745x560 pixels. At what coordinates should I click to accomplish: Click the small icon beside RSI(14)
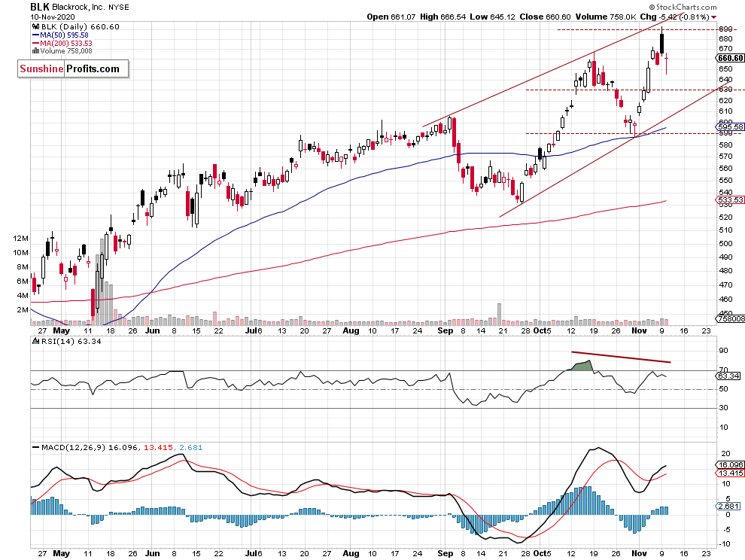(35, 341)
